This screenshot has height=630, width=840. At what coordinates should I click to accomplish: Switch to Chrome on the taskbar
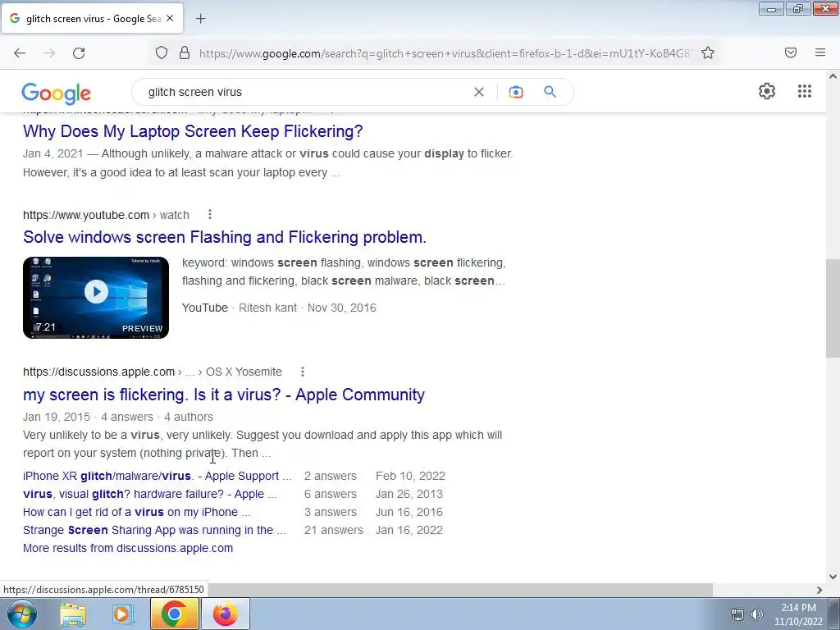[x=174, y=614]
